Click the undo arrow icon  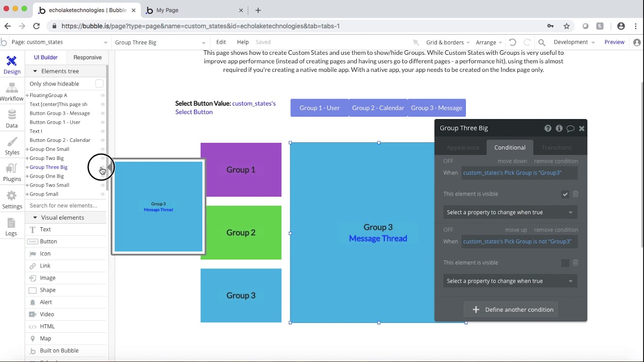tap(513, 42)
